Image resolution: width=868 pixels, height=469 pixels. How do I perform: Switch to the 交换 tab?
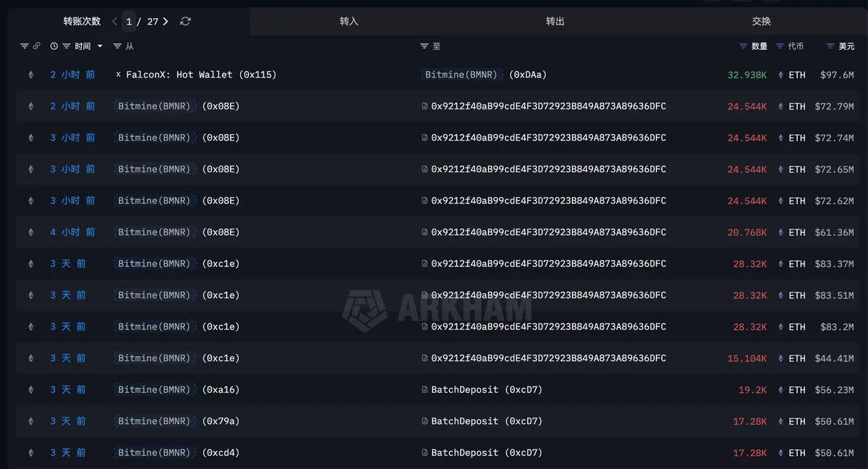pyautogui.click(x=762, y=22)
